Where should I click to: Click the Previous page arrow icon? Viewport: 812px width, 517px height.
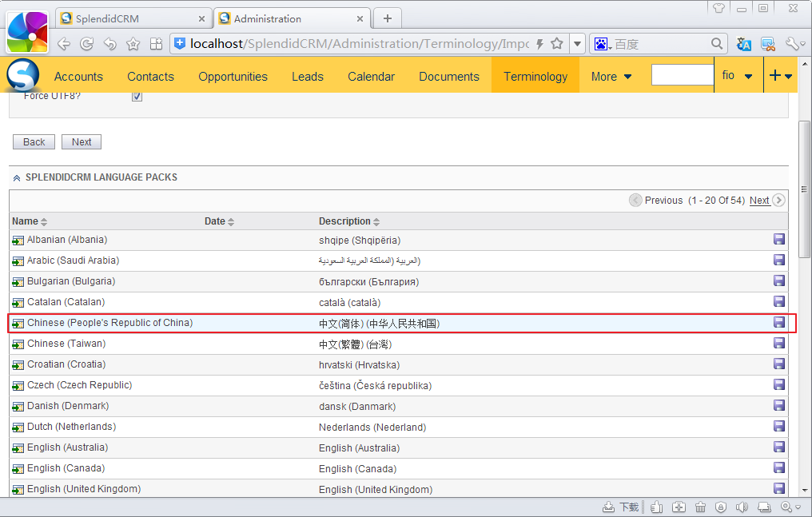pos(635,201)
